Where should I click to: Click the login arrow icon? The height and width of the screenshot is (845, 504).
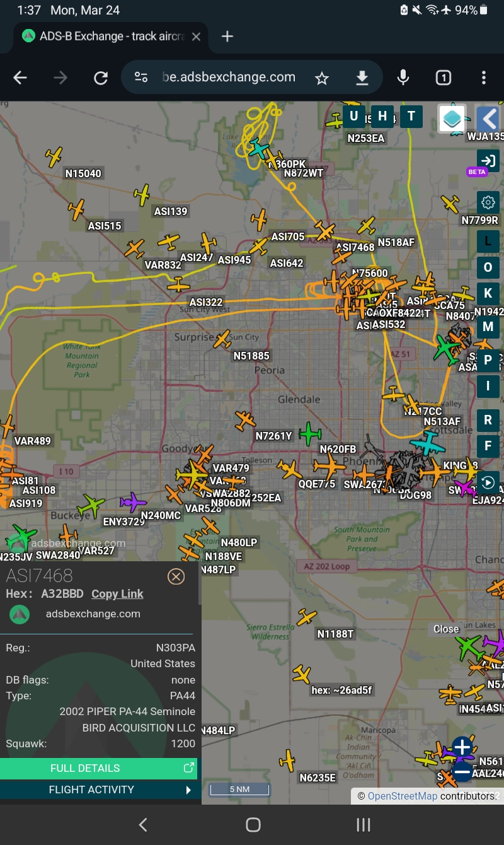tap(488, 160)
